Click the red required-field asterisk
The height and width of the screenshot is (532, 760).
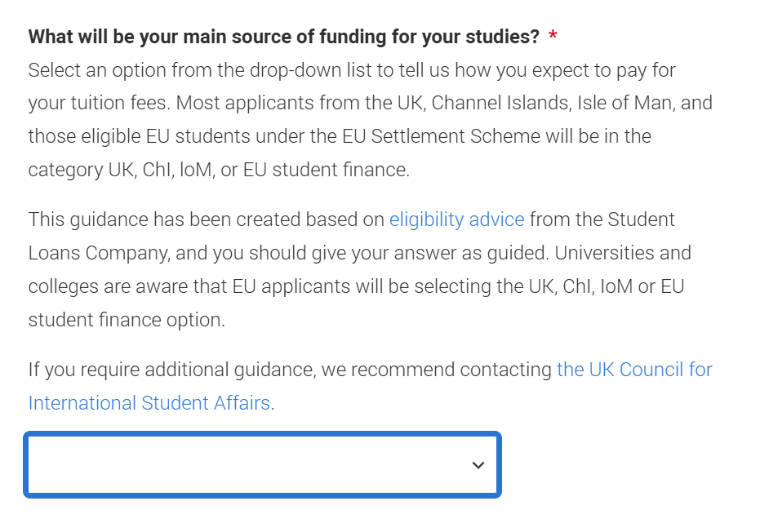tap(553, 37)
